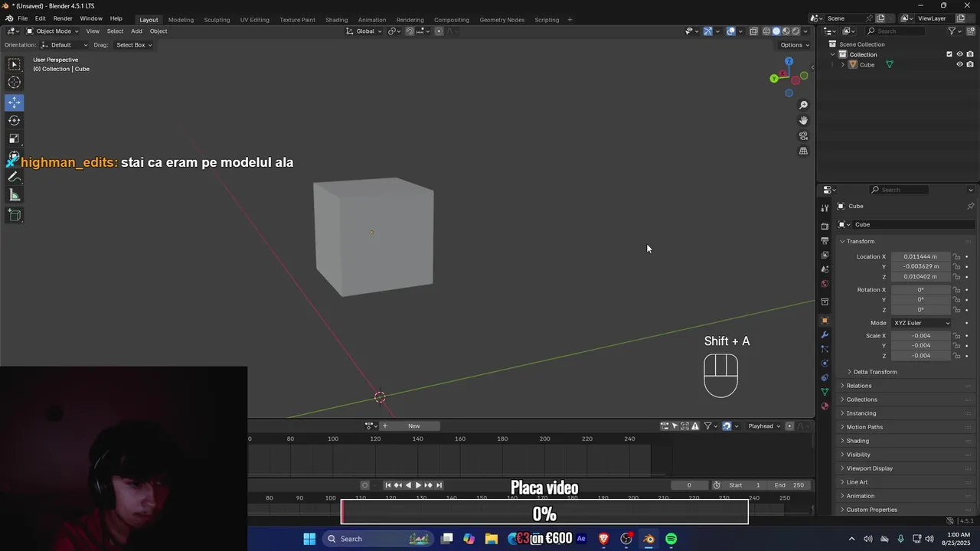Click the Location X value field
This screenshot has height=551, width=980.
tap(920, 256)
